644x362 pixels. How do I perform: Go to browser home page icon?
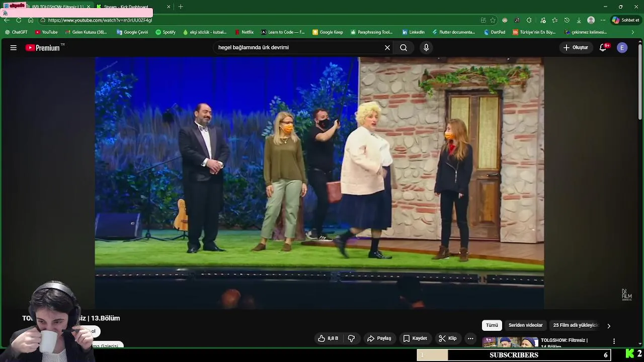click(31, 20)
